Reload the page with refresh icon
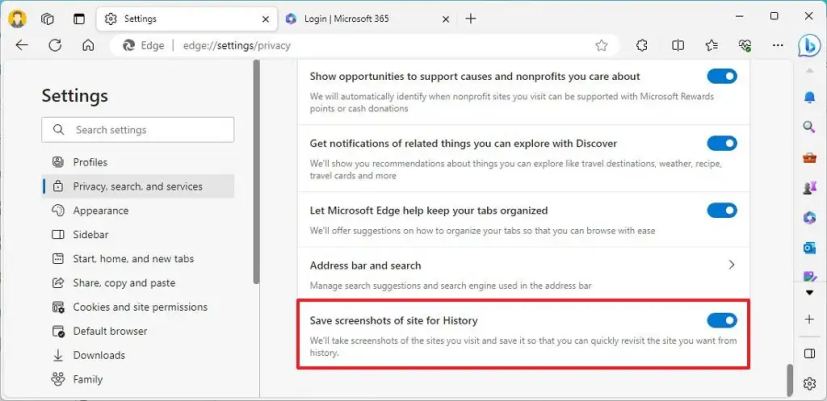The height and width of the screenshot is (401, 827). [x=55, y=45]
